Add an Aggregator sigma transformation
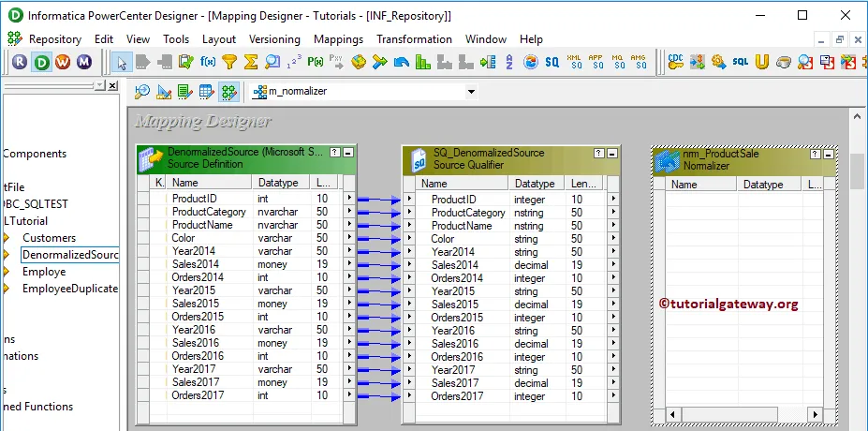Viewport: 868px width, 431px height. tap(251, 62)
